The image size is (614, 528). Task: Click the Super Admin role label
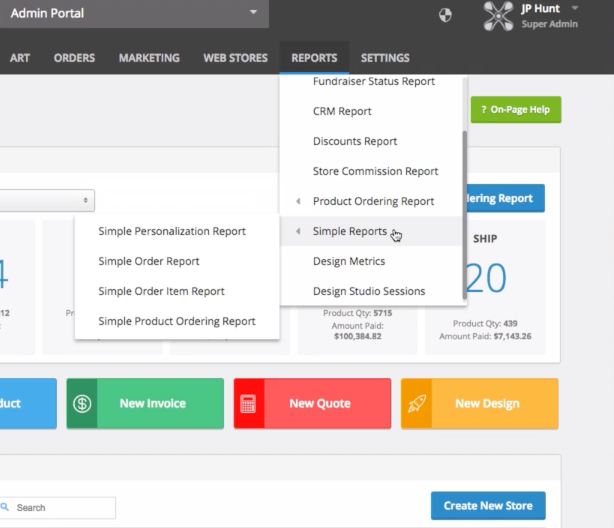(549, 24)
